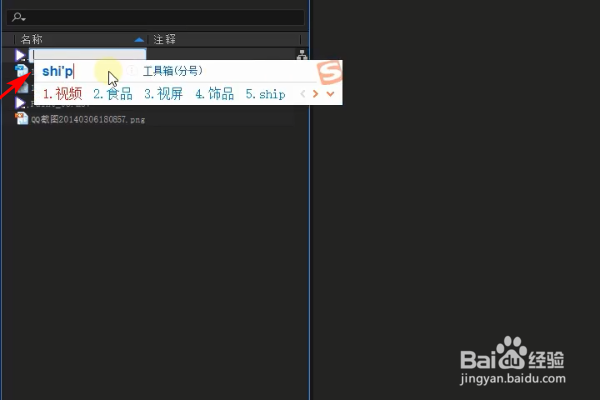Click inside the item rename text box

pyautogui.click(x=88, y=55)
